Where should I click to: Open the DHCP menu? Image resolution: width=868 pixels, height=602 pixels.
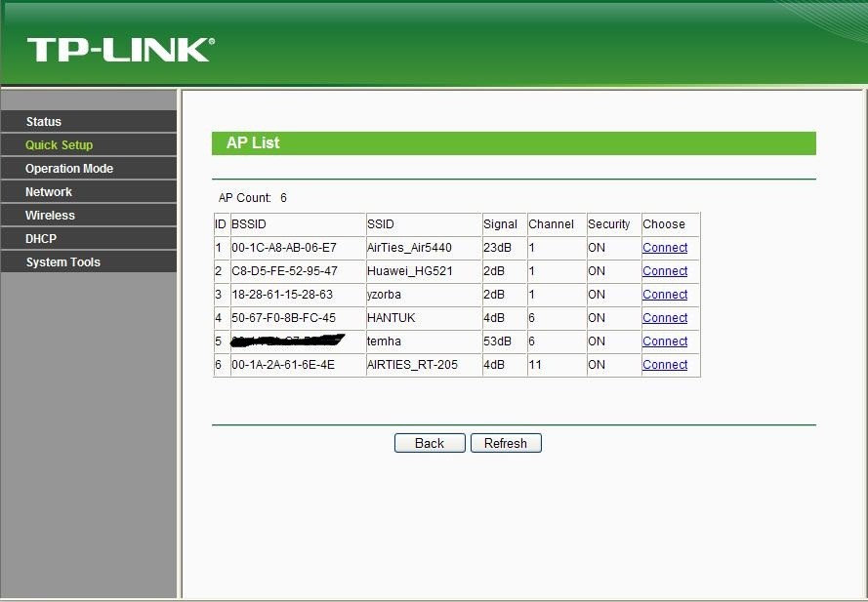tap(89, 238)
